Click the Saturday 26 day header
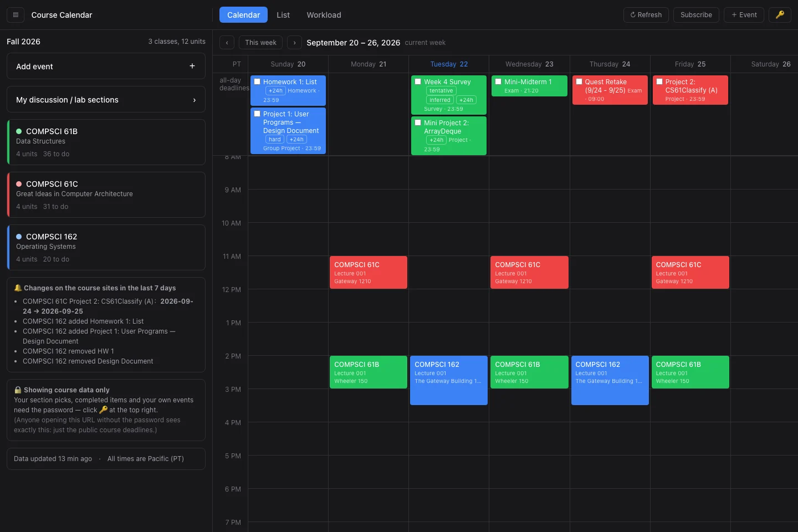 tap(771, 64)
